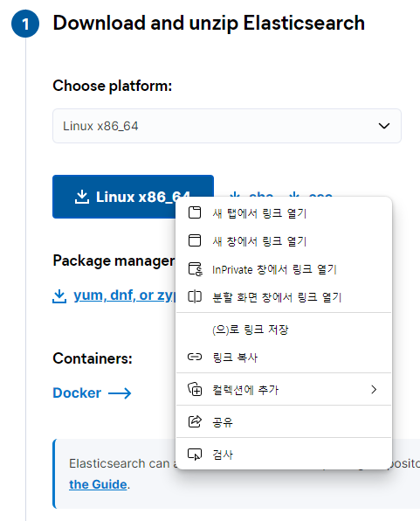420x521 pixels.
Task: Click the 'Containers:' heading text
Action: pyautogui.click(x=93, y=358)
